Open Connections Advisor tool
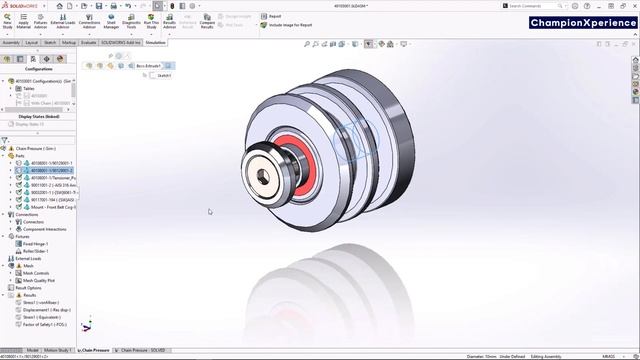This screenshot has width=640, height=360. pyautogui.click(x=89, y=21)
